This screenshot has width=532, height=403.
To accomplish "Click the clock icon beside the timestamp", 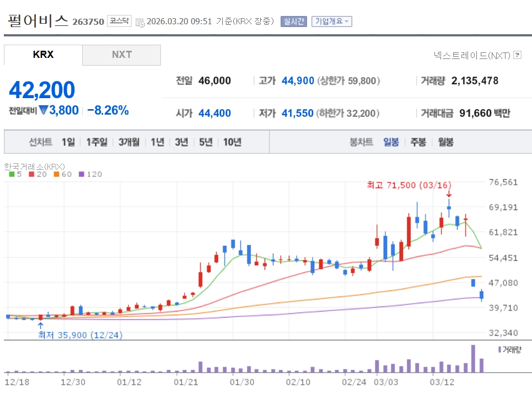I will pos(140,22).
